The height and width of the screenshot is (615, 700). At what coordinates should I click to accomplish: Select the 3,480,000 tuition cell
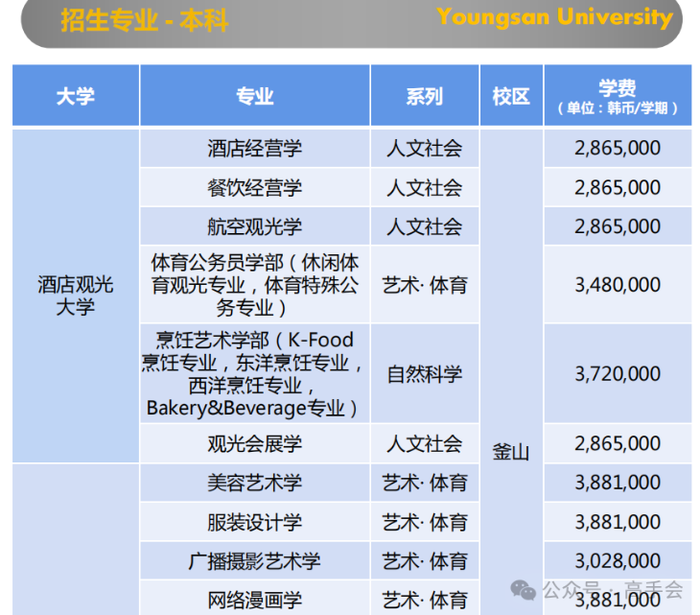pos(618,285)
